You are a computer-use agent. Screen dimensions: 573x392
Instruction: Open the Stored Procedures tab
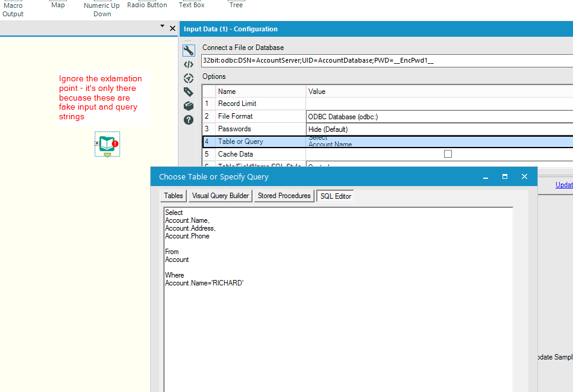[x=283, y=195]
